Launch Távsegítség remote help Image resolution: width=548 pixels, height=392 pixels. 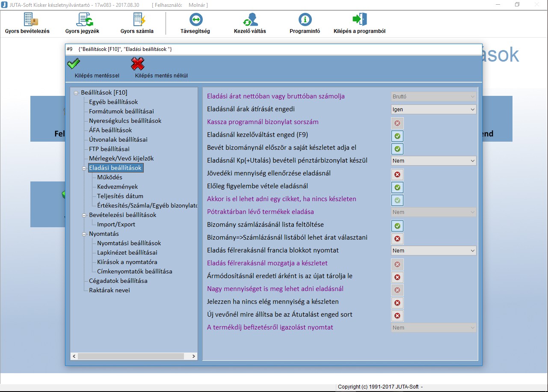(196, 20)
